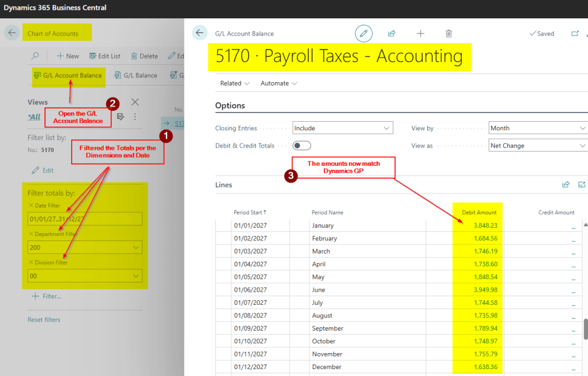
Task: Go back using G/L Account Balance arrow
Action: (x=199, y=33)
